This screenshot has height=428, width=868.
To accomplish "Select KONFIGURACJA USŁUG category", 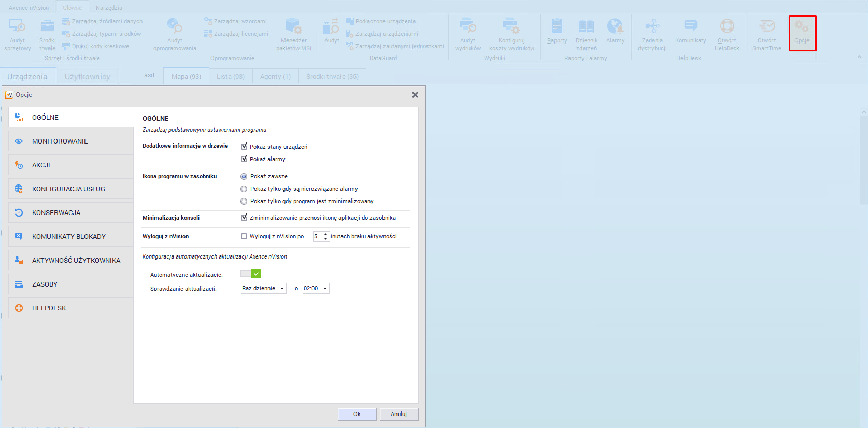I will point(71,189).
